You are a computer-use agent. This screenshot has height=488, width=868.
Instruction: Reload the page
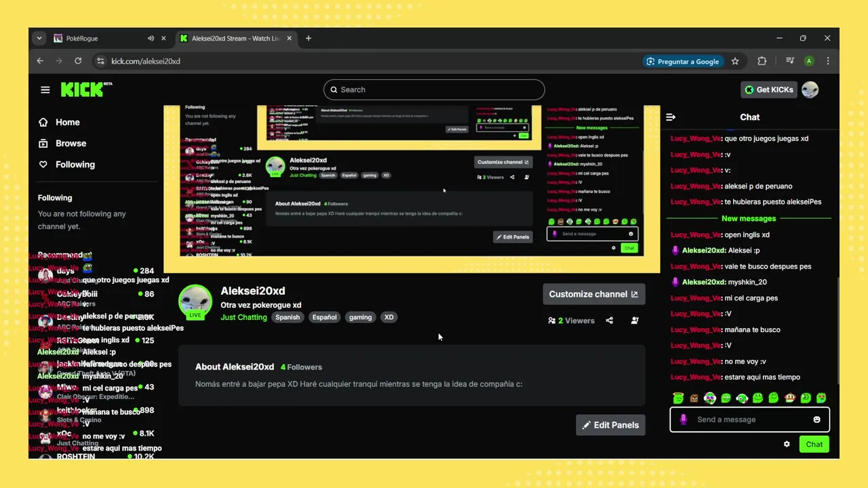coord(78,61)
